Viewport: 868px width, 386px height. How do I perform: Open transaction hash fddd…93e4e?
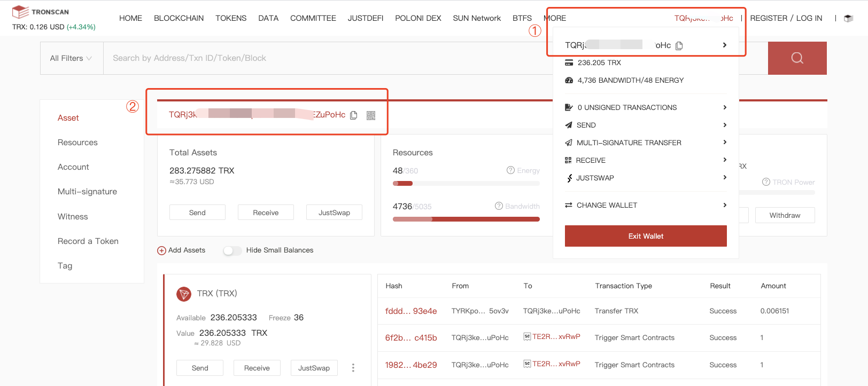coord(411,311)
